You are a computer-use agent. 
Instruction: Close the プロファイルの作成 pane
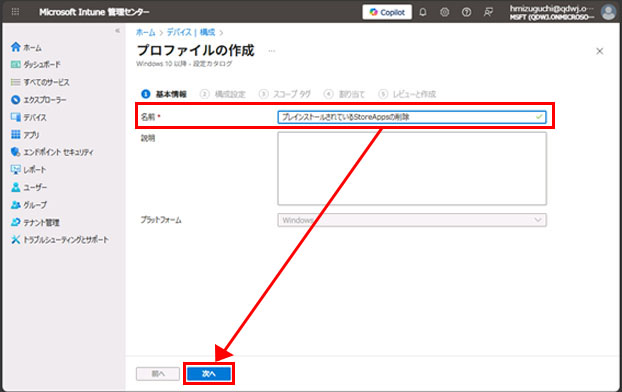pyautogui.click(x=599, y=51)
